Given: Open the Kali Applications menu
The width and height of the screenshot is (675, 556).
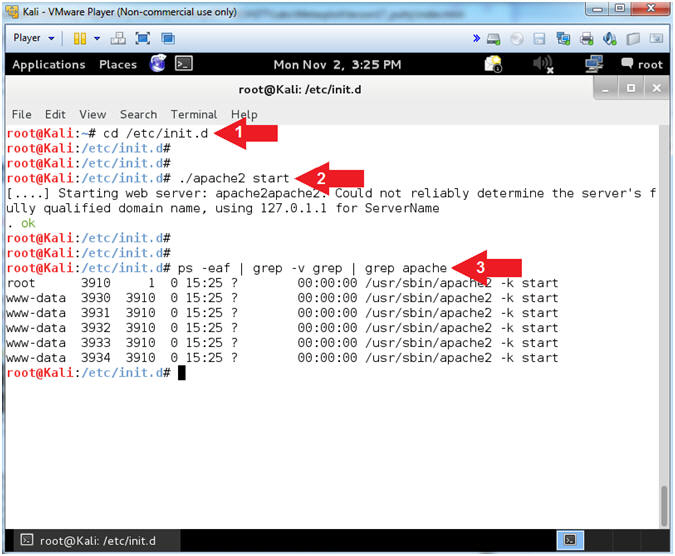Looking at the screenshot, I should click(49, 65).
